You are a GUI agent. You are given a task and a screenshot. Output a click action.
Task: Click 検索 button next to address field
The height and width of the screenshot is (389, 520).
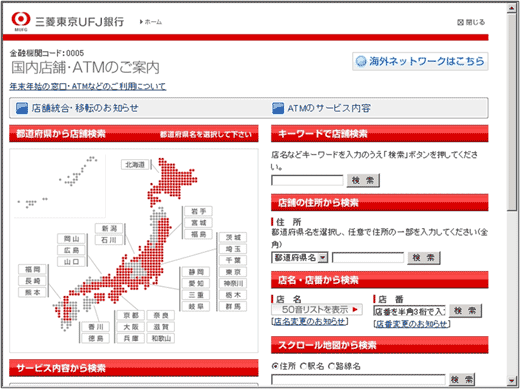(424, 258)
